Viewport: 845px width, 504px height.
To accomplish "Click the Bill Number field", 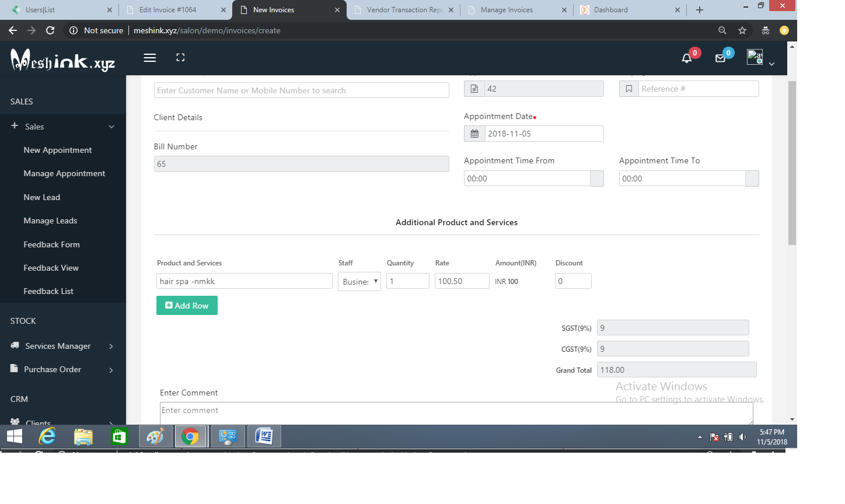I will [302, 164].
